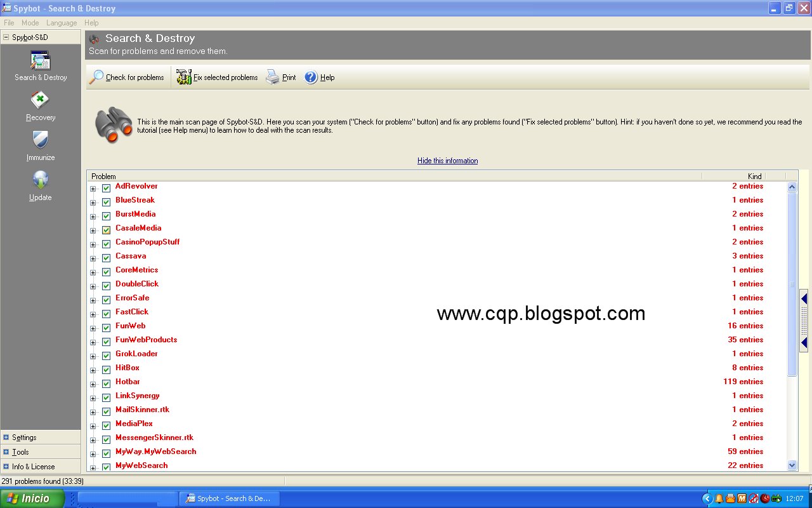Click the results list scrollbar up arrow
The width and height of the screenshot is (812, 508).
point(792,187)
